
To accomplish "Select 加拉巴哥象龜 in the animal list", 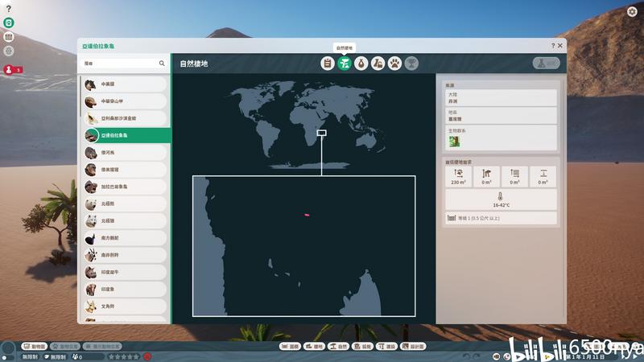I will (126, 187).
